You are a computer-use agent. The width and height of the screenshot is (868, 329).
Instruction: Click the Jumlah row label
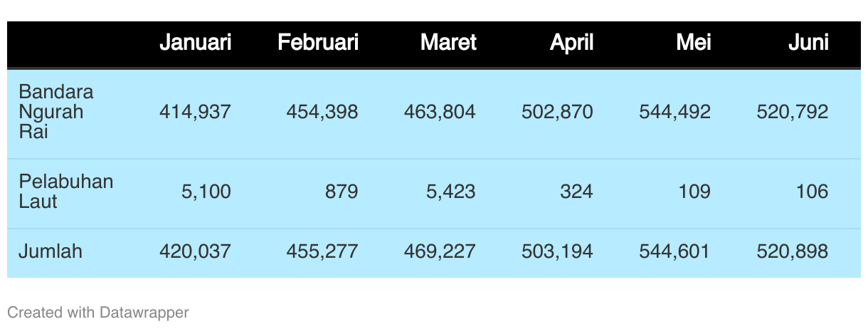point(51,251)
